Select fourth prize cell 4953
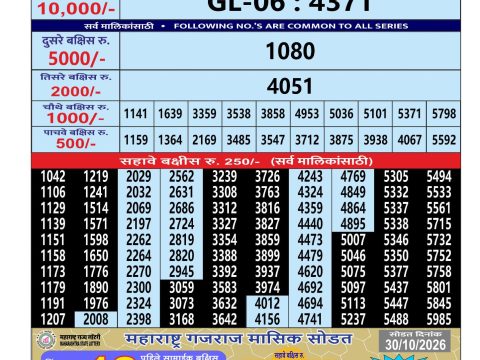 307,114
